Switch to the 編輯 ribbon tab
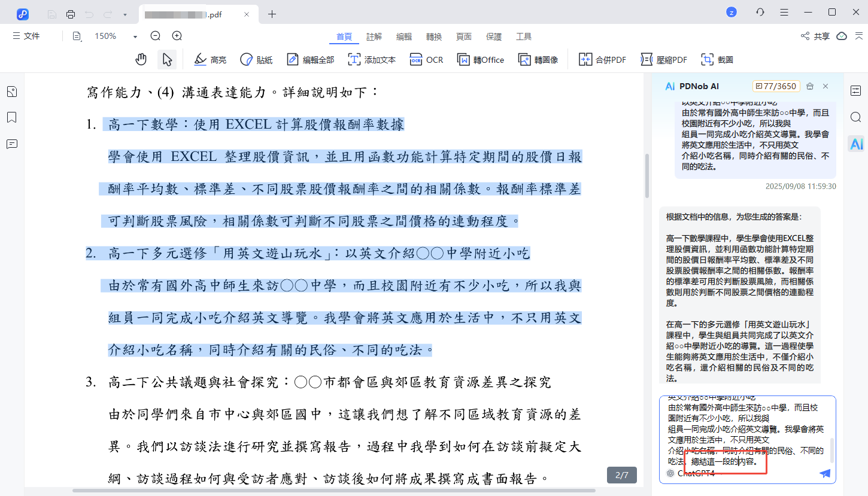This screenshot has width=868, height=496. (403, 36)
